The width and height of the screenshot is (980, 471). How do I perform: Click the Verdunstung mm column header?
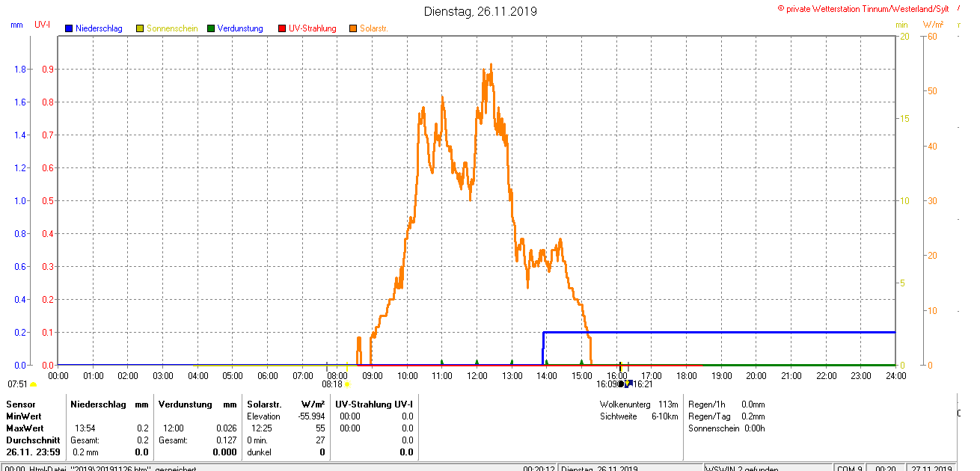coord(197,404)
